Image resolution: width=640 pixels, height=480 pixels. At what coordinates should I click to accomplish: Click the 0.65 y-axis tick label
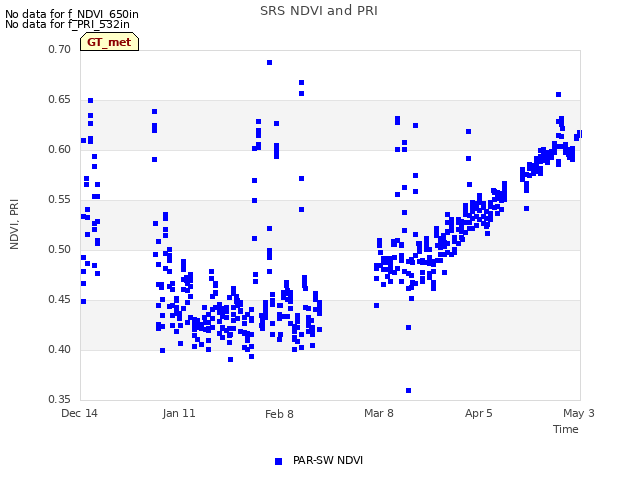tap(60, 100)
